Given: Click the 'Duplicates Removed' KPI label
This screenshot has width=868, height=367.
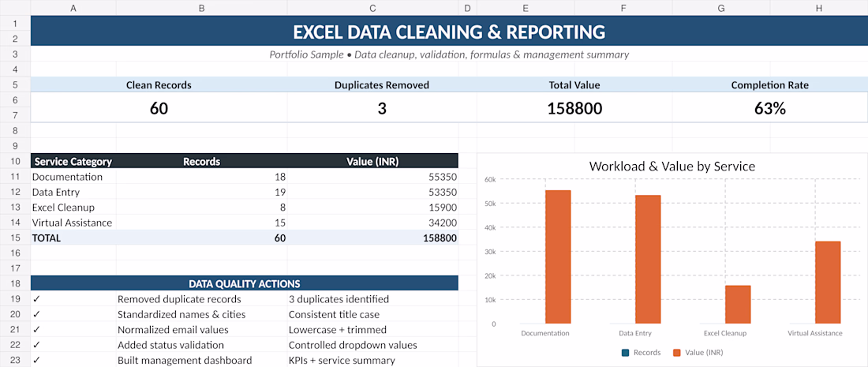Looking at the screenshot, I should pyautogui.click(x=382, y=84).
